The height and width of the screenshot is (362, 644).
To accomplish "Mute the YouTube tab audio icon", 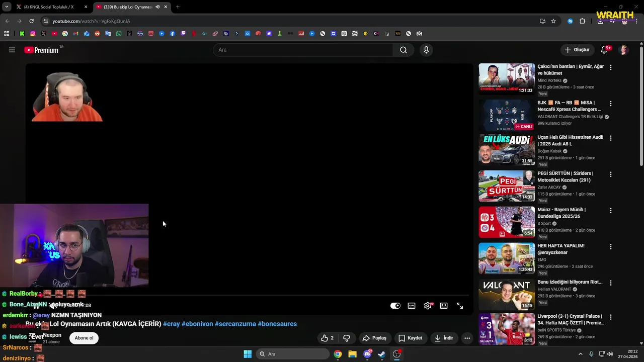I will point(157,7).
